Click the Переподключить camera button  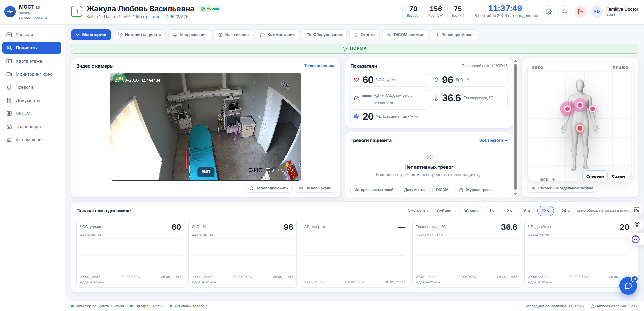click(269, 188)
